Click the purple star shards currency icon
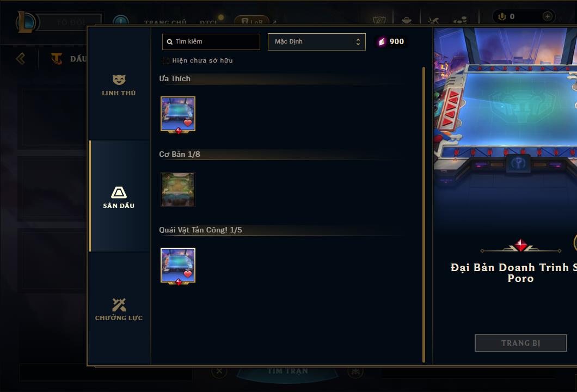Image resolution: width=577 pixels, height=392 pixels. point(382,41)
